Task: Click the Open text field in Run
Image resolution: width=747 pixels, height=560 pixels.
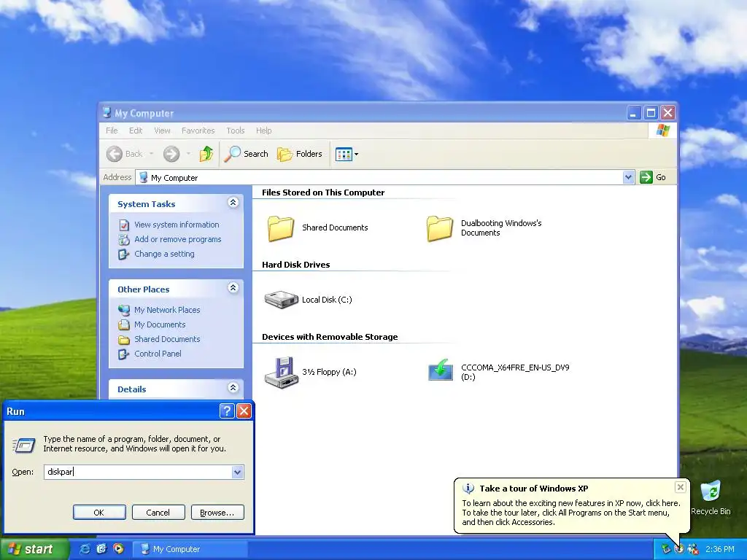Action: point(138,472)
